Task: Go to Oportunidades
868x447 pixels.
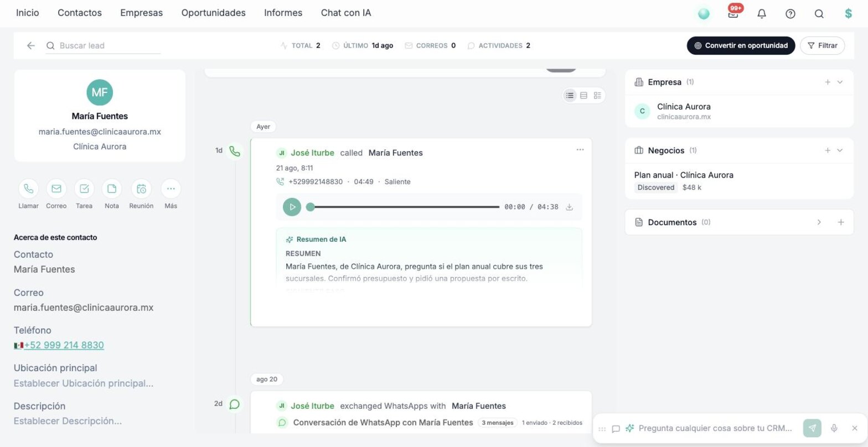Action: [214, 13]
